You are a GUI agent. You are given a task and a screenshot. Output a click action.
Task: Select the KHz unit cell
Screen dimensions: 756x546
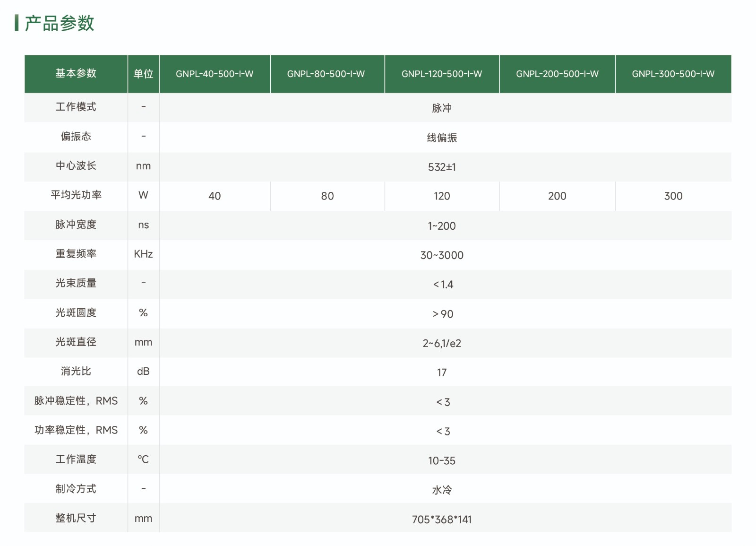143,254
